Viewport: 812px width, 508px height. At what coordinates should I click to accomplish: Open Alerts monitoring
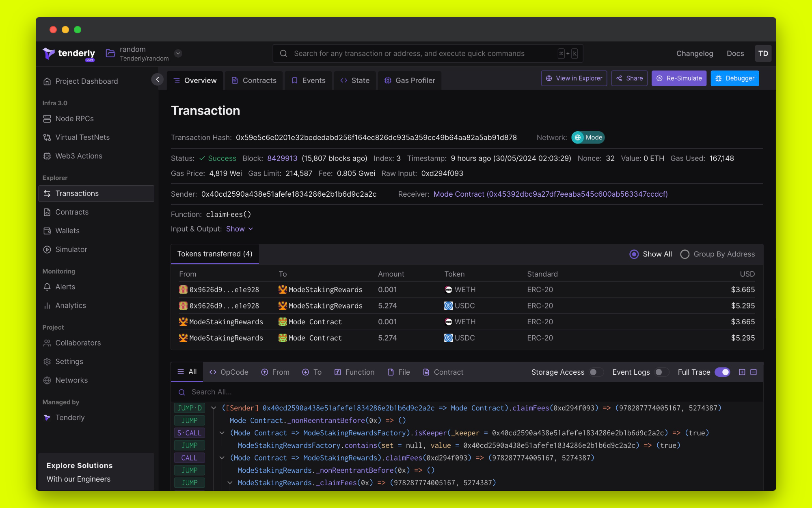pyautogui.click(x=65, y=287)
